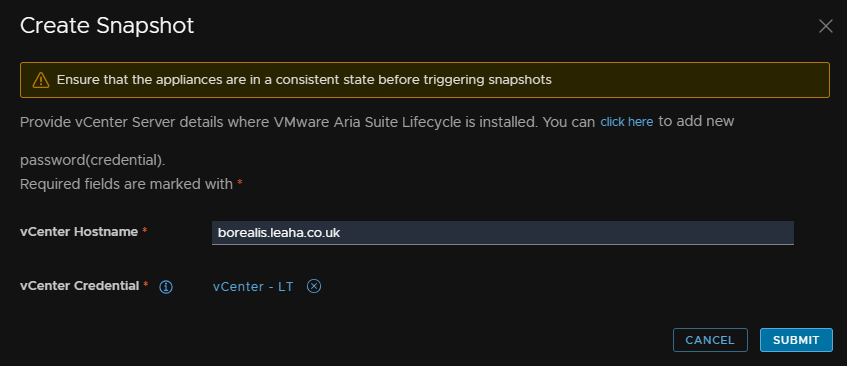Submit the Create Snapshot form
This screenshot has width=847, height=366.
[x=796, y=340]
